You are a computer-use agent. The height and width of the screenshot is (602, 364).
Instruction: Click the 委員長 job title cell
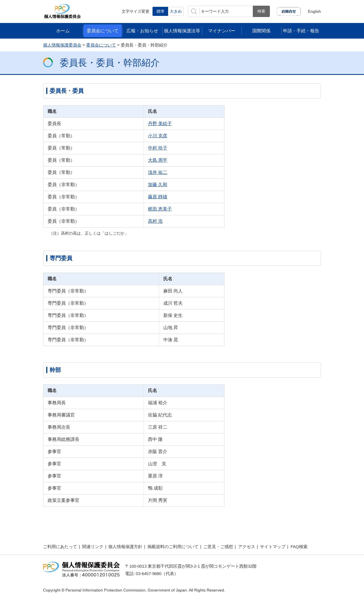tap(94, 124)
